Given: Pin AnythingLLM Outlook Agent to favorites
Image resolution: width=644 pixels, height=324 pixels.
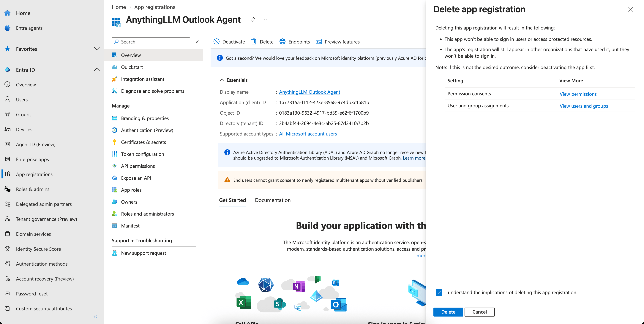Looking at the screenshot, I should 252,20.
